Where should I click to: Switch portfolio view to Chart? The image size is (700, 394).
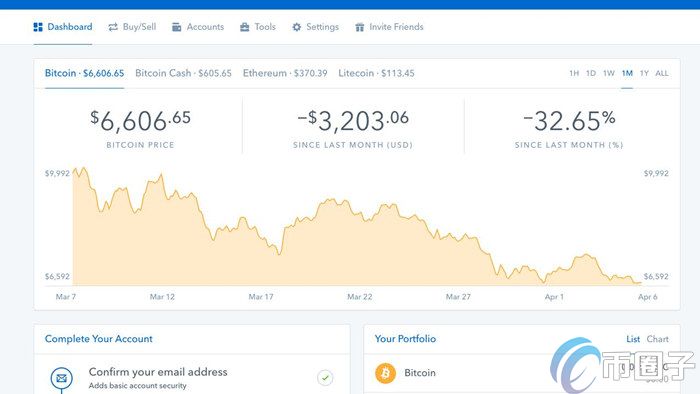point(658,339)
